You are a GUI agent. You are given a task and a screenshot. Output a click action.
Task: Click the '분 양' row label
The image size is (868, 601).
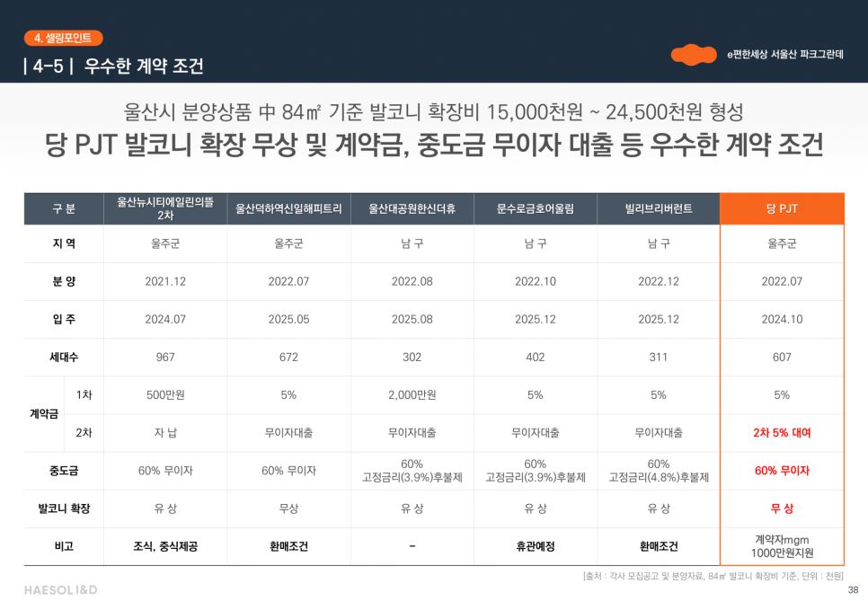[x=64, y=281]
